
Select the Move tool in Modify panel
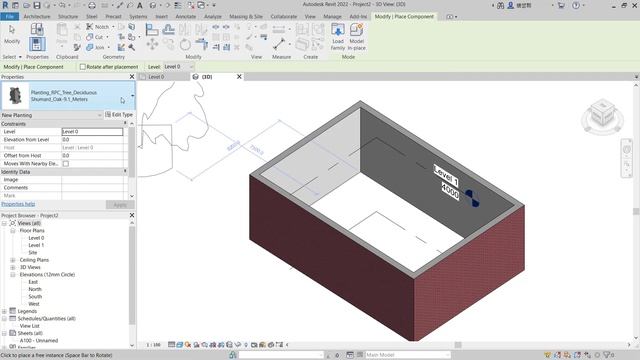click(x=152, y=44)
